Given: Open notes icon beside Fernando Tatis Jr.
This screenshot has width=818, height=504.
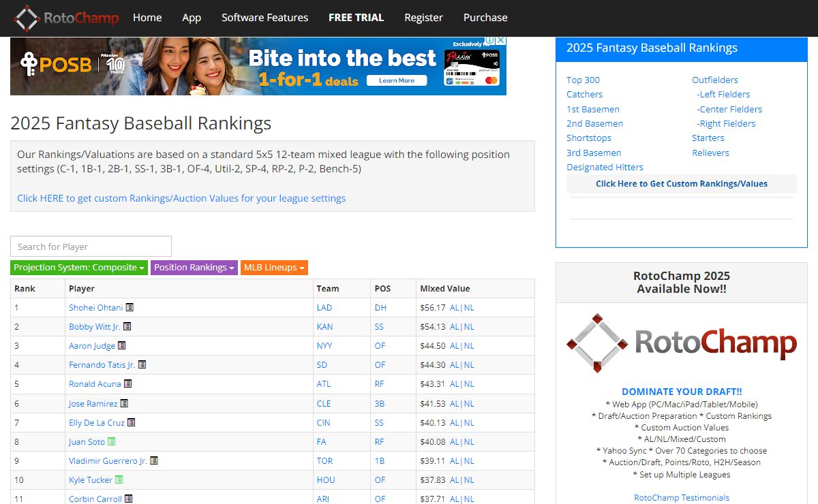Looking at the screenshot, I should [x=142, y=365].
